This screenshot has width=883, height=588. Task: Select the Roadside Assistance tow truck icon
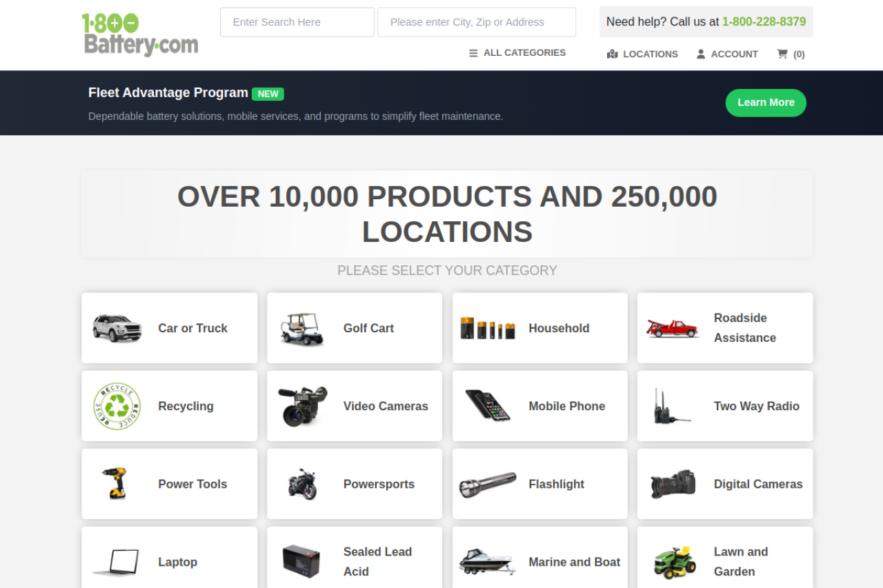[673, 328]
